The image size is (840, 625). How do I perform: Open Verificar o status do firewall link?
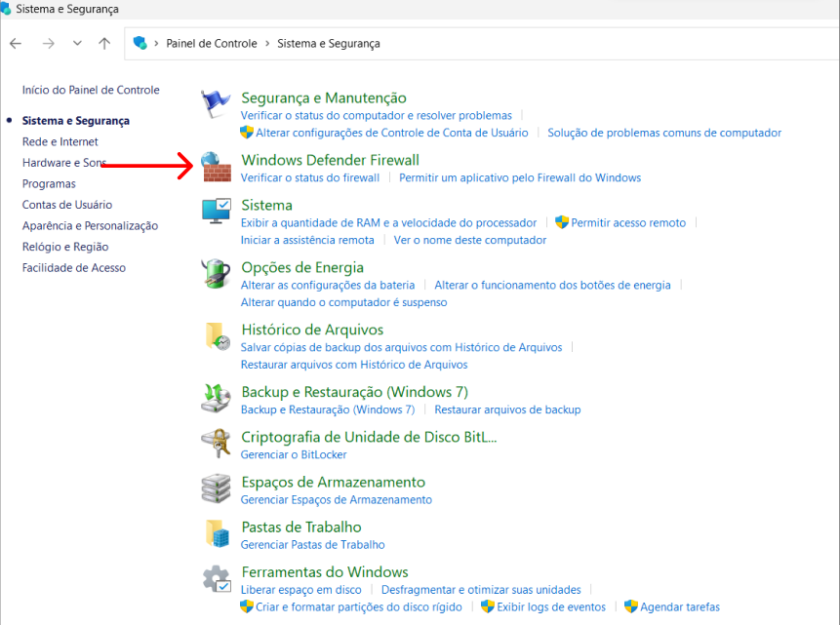click(x=310, y=177)
